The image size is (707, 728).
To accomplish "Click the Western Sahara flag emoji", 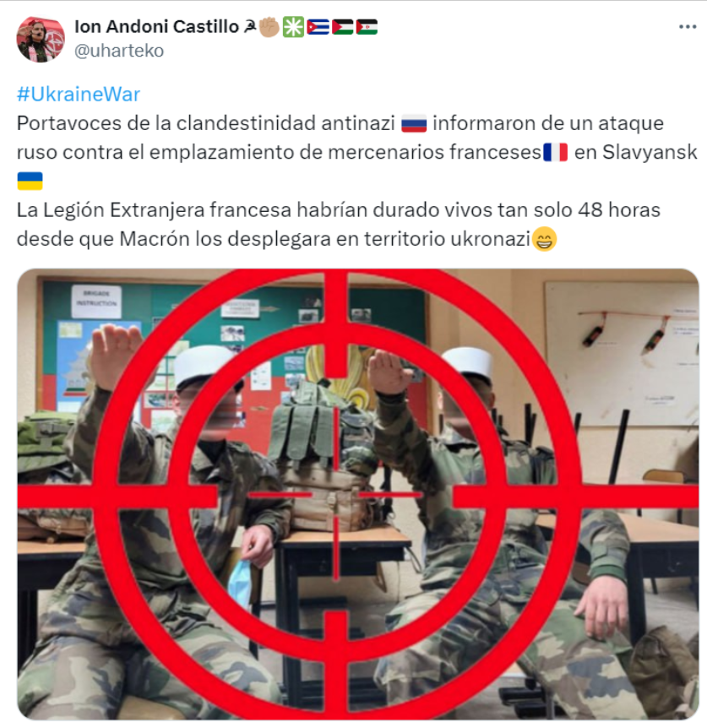I will tap(367, 27).
